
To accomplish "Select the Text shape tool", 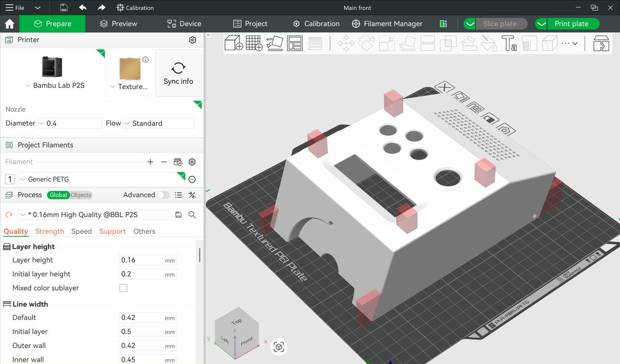I will (509, 43).
